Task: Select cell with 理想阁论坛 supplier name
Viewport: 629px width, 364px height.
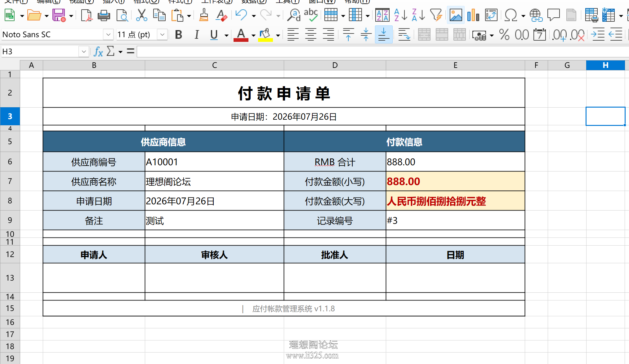Action: point(214,181)
